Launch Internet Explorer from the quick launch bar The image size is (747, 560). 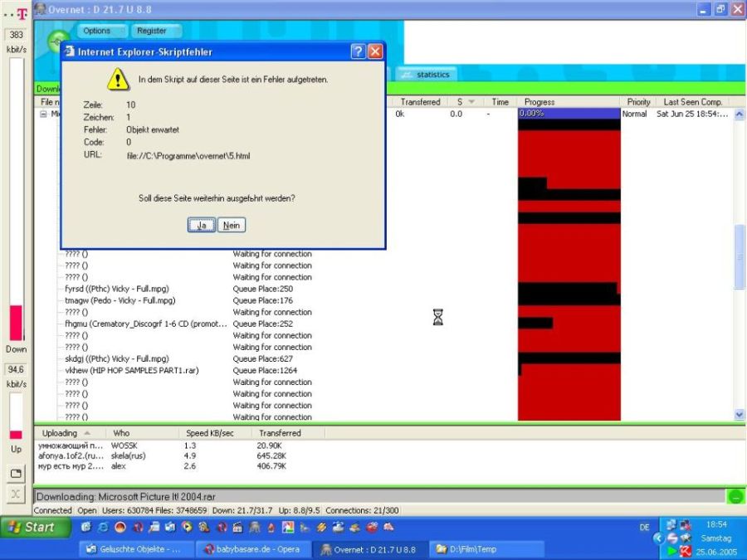coord(103,527)
